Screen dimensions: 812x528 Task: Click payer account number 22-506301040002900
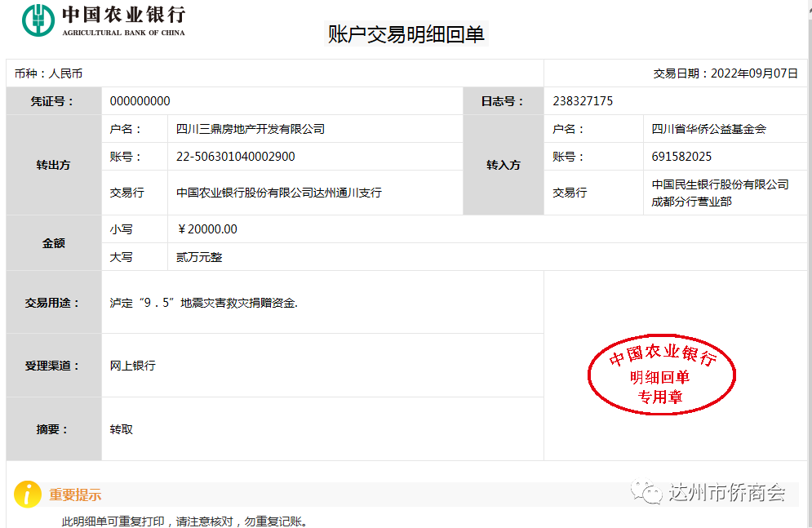(235, 157)
